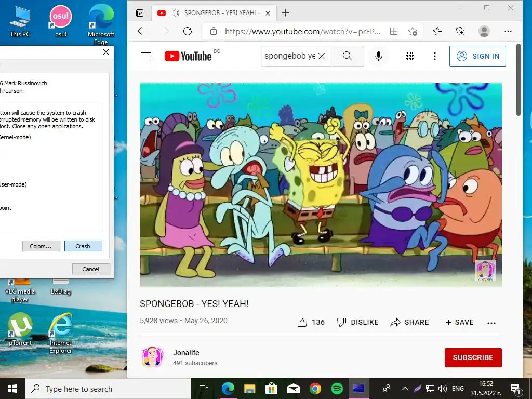532x399 pixels.
Task: Open more actions ellipsis under video
Action: [491, 323]
